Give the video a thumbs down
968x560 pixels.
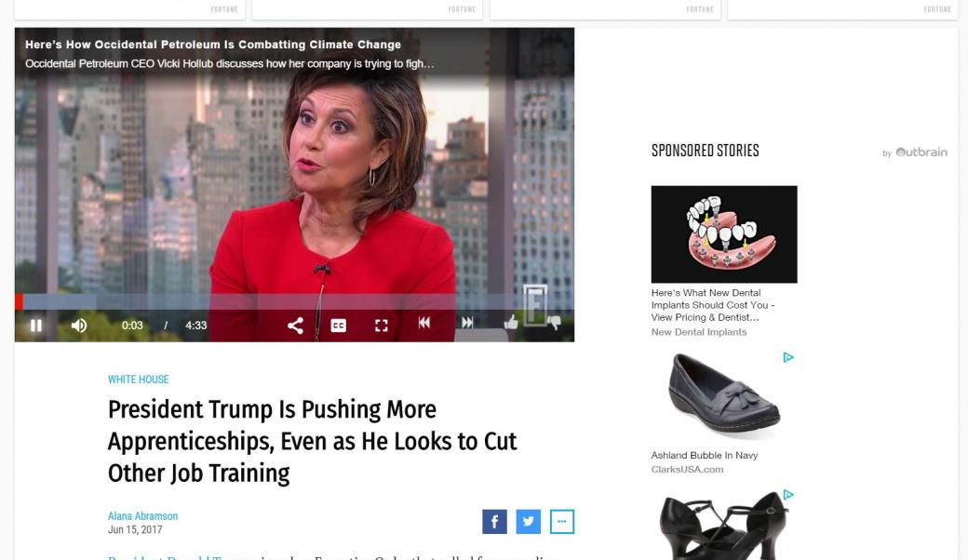554,322
